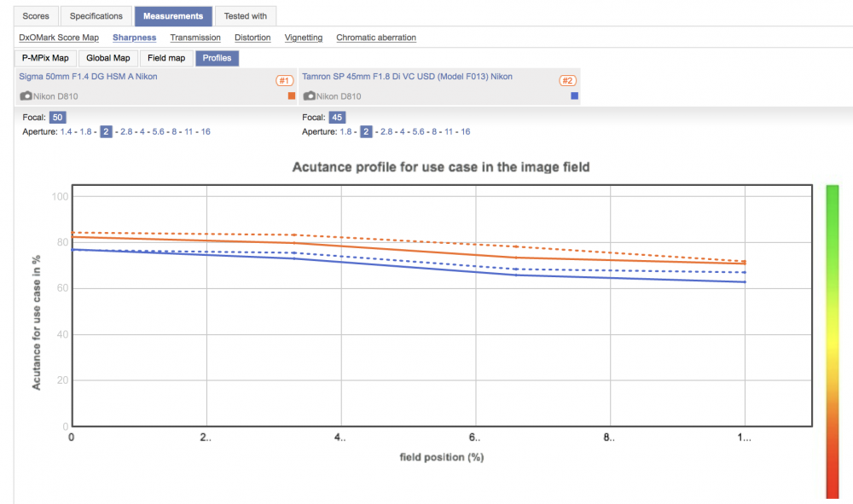Click the red-to-green quality color scale bar
Viewport: 853px width, 504px height.
pos(833,341)
